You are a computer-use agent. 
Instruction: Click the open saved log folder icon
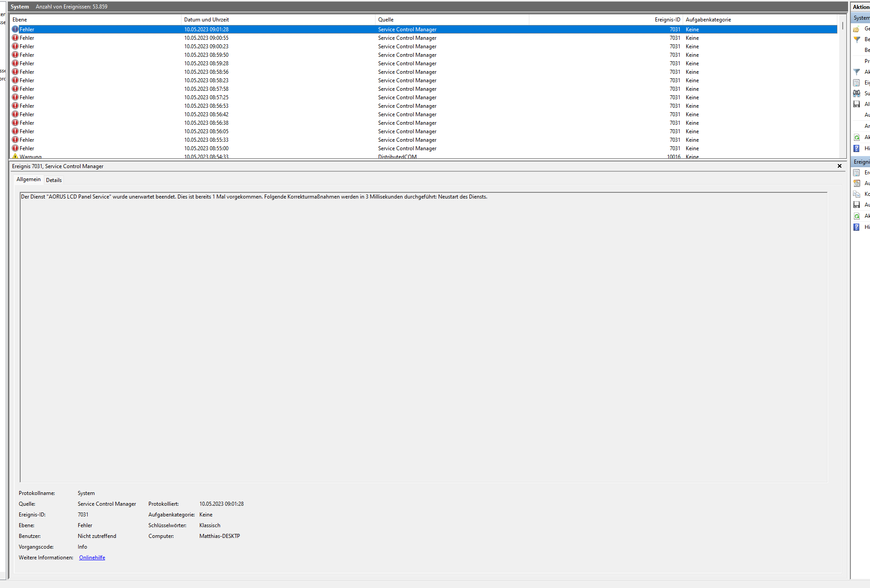click(857, 29)
